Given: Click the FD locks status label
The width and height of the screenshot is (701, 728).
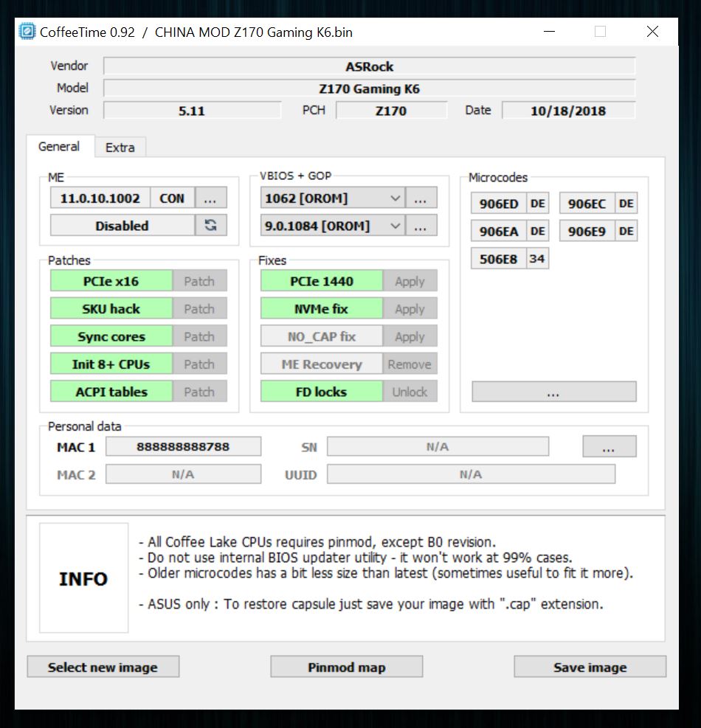Looking at the screenshot, I should [322, 392].
